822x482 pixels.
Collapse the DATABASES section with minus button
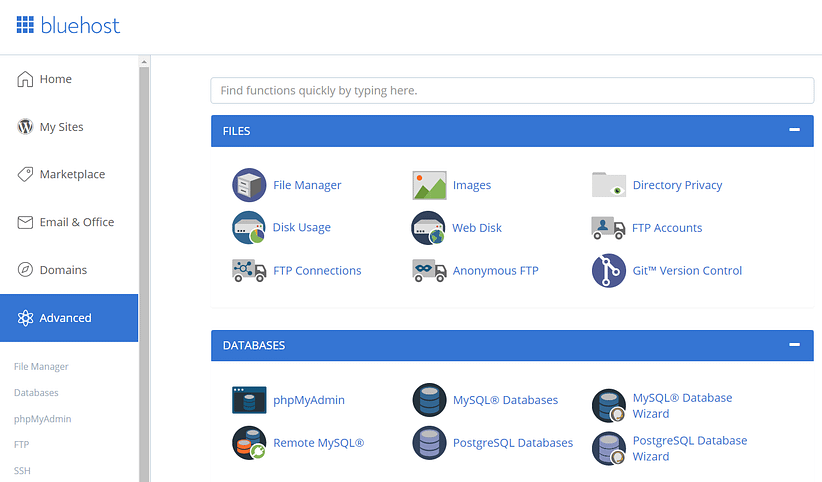795,345
